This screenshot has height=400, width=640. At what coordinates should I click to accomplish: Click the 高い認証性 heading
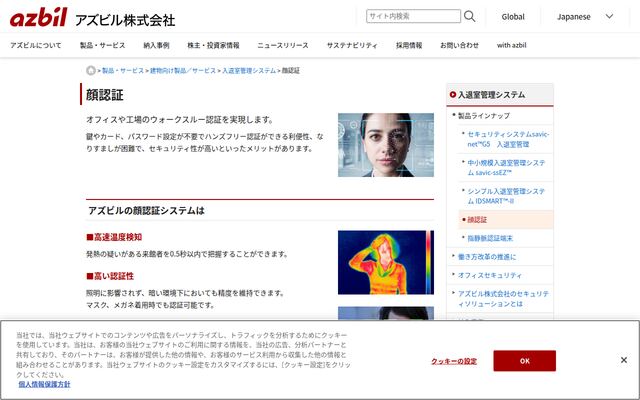(110, 276)
